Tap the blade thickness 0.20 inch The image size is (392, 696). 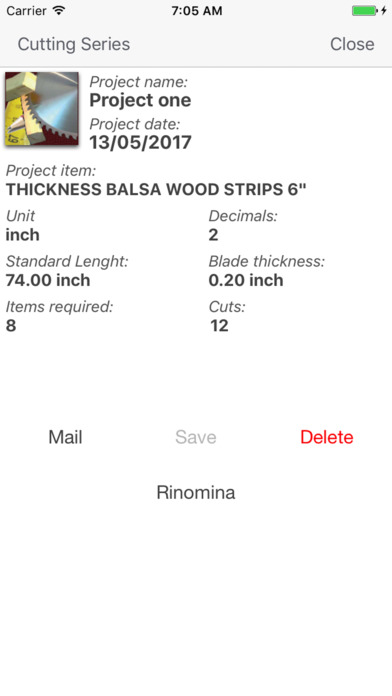(246, 280)
